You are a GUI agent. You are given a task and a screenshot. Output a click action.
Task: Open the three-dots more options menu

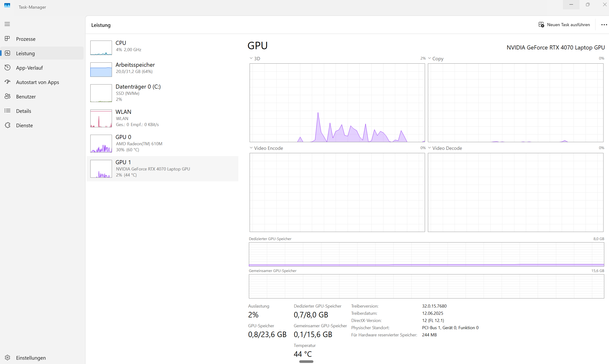tap(604, 25)
